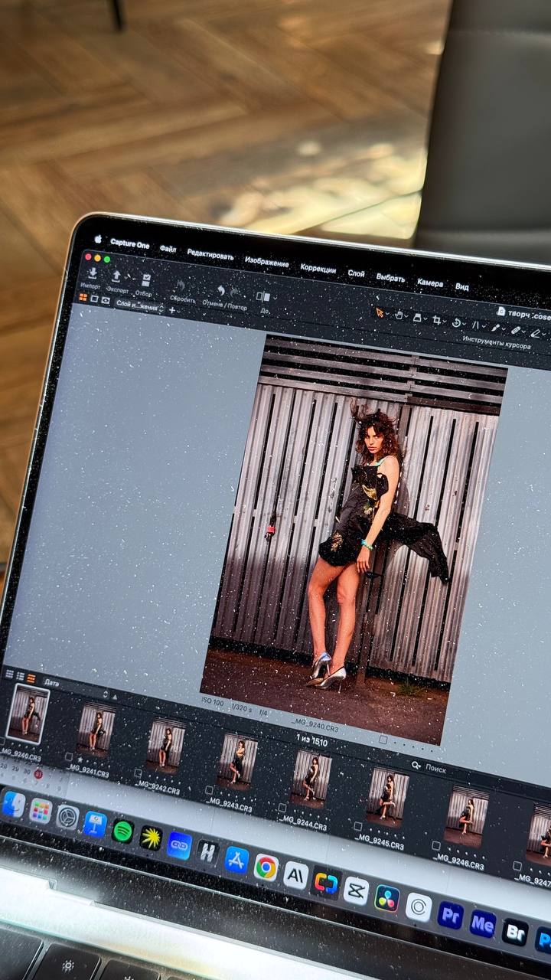The image size is (551, 980).
Task: Open Premiere Pro from the Dock
Action: [x=451, y=914]
